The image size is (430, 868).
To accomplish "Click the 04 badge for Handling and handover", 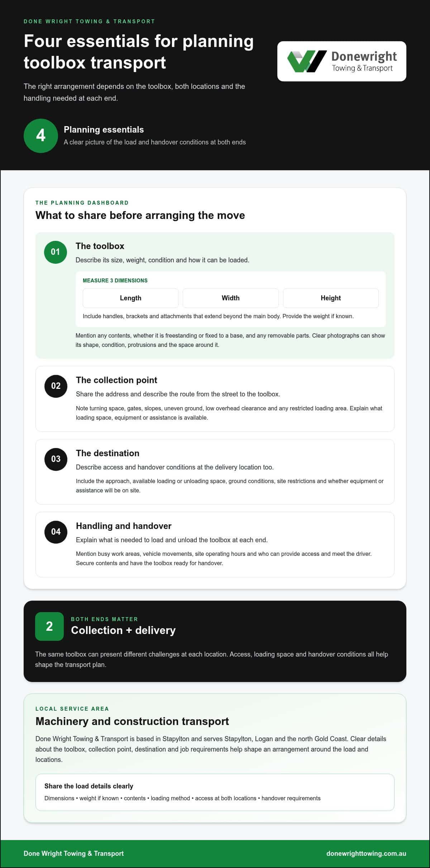I will pos(56,532).
